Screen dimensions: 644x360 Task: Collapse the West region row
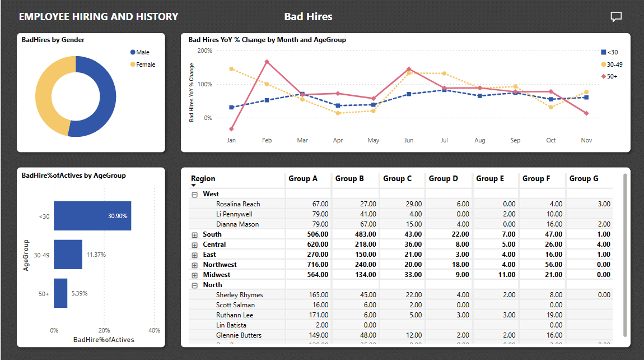tap(195, 194)
